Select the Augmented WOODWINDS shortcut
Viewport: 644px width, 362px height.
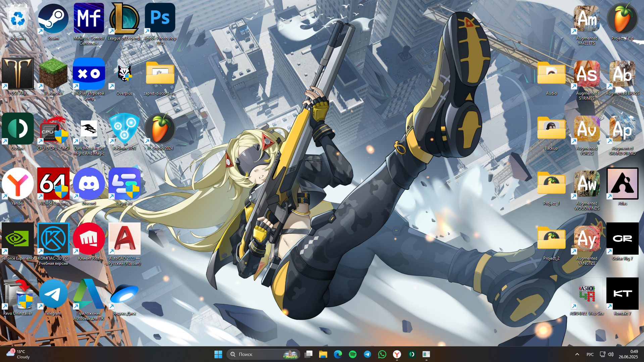(x=587, y=189)
